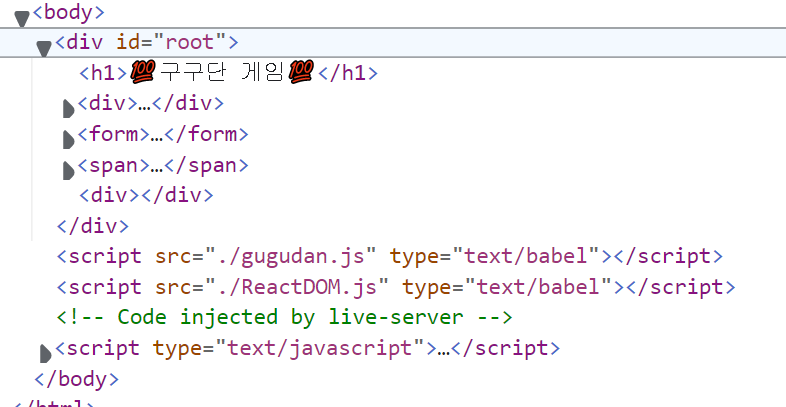Select the closing /div tag row
Image resolution: width=786 pixels, height=407 pixels.
[x=93, y=226]
